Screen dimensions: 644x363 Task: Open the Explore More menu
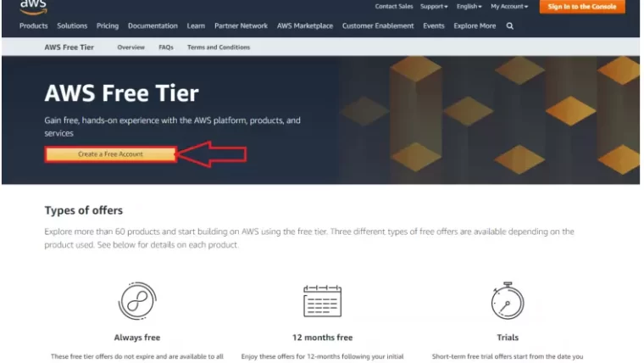[x=475, y=26]
